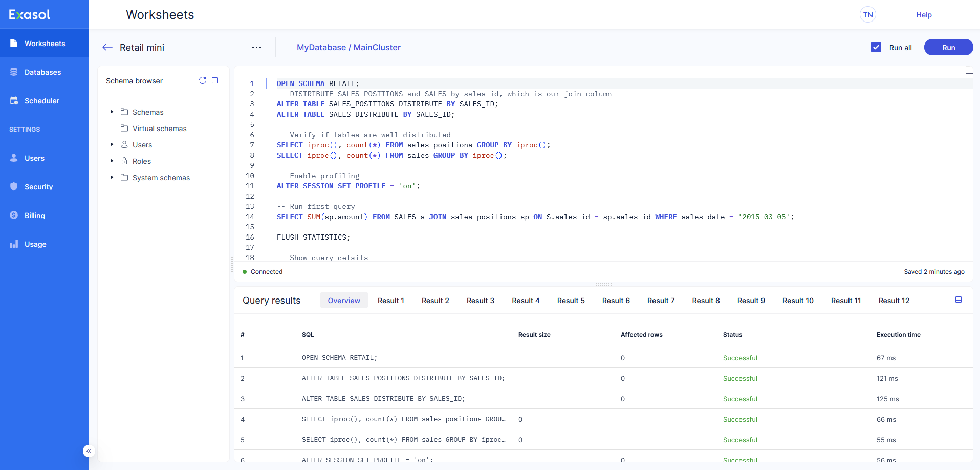Expand the Schemas tree node
This screenshot has height=470, width=980.
click(x=112, y=112)
